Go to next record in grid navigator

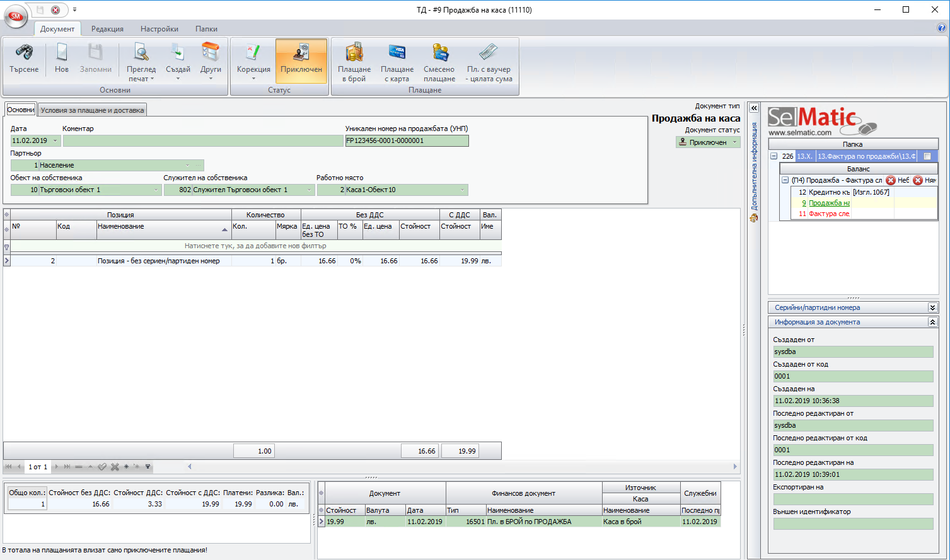pos(57,467)
